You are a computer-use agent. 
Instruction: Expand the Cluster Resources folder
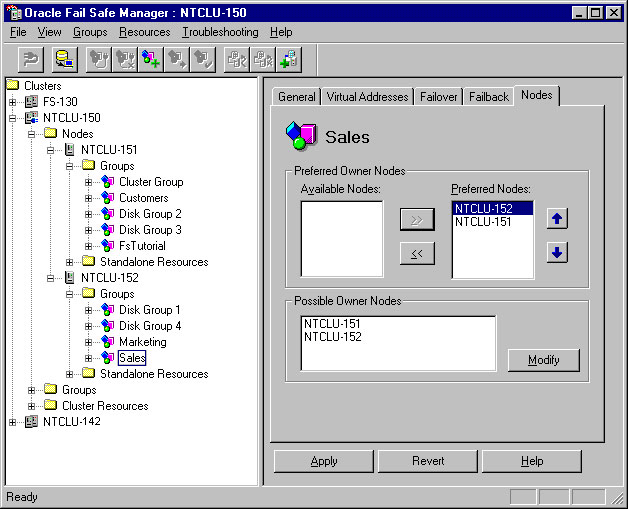pyautogui.click(x=31, y=406)
